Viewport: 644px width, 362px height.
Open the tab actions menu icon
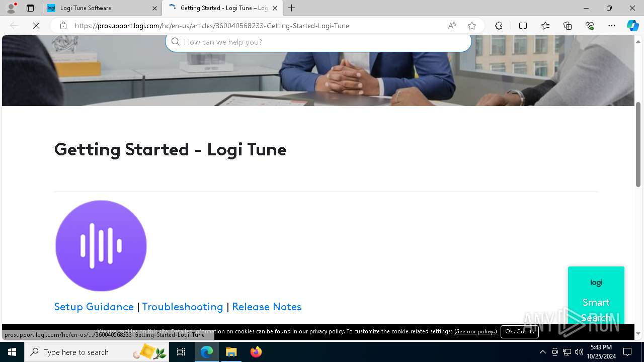pos(30,8)
